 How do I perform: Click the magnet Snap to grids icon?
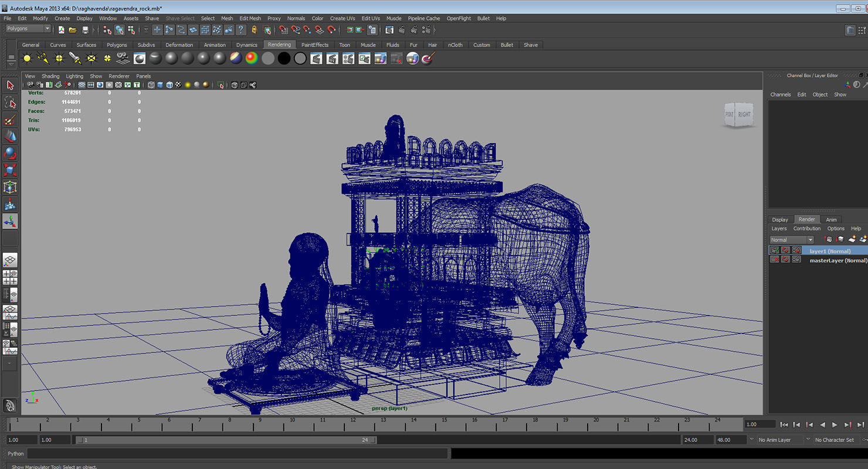pyautogui.click(x=284, y=30)
